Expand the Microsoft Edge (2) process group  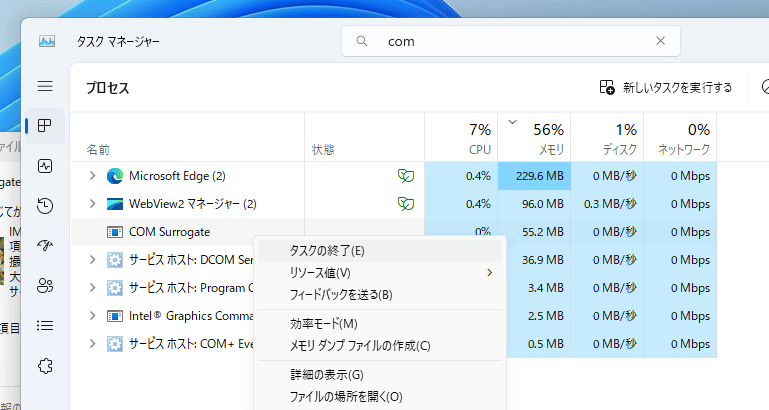(93, 176)
